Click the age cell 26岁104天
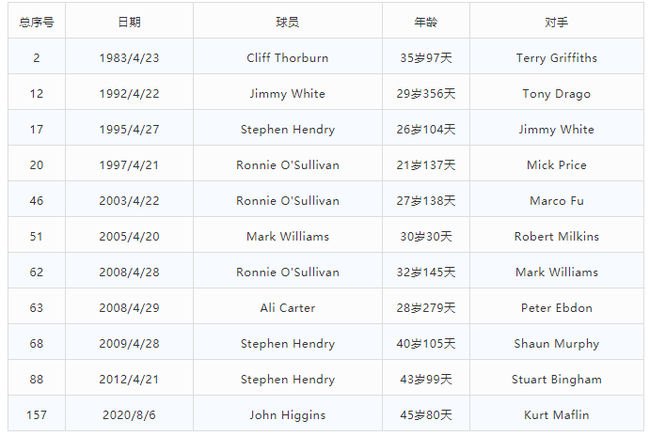 click(x=426, y=130)
